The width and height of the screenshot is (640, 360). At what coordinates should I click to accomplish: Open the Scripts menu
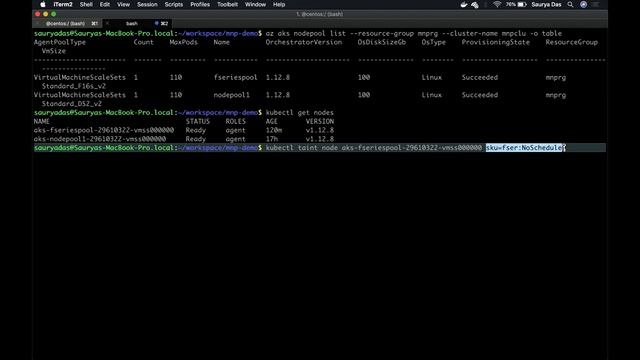pyautogui.click(x=173, y=4)
